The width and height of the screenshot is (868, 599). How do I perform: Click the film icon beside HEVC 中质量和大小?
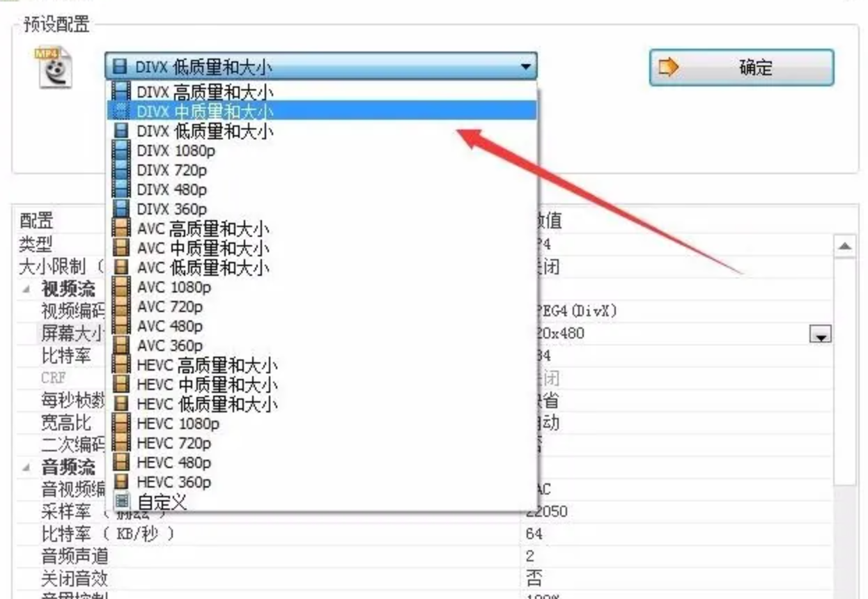tap(121, 384)
